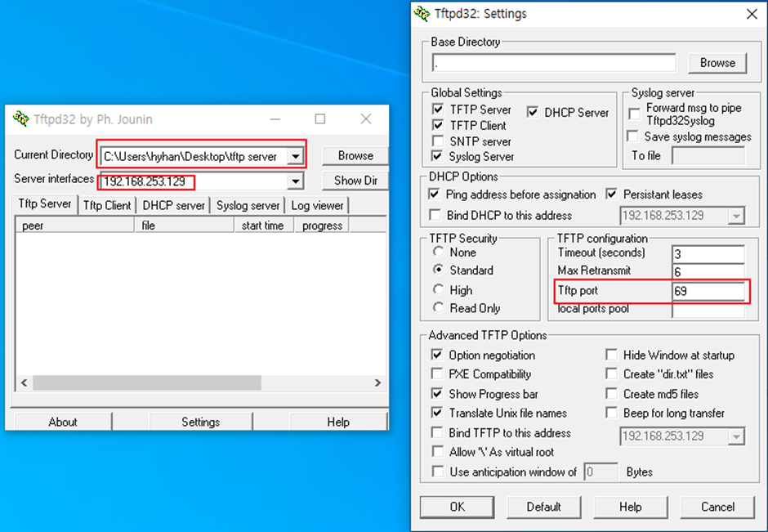This screenshot has height=532, width=768.
Task: Click the Show Dir button
Action: (355, 181)
